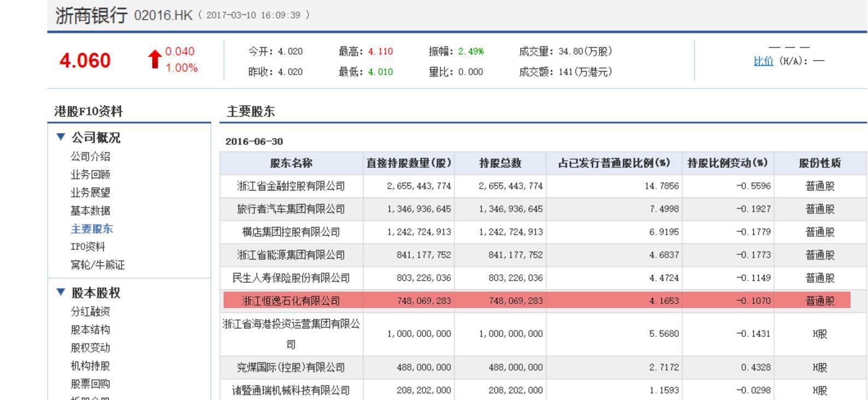Click the 0.4328 change value
Viewport: 868px width, 400px height.
[756, 368]
